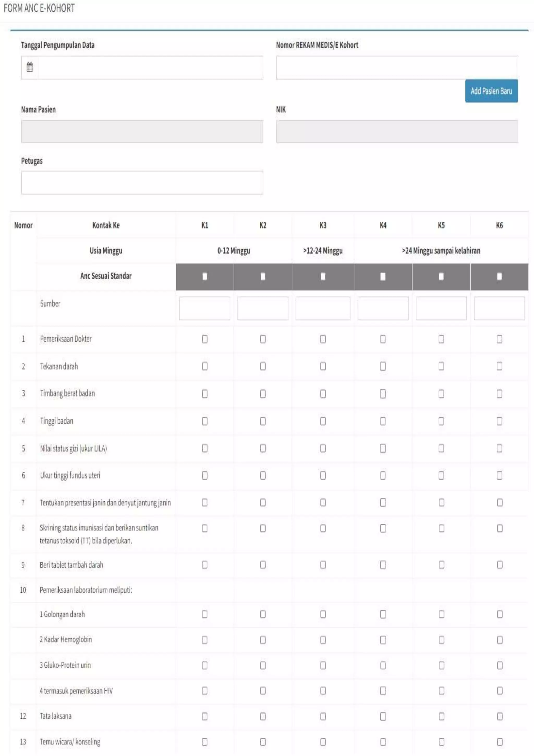Tick Pemeriksaan Dokter checkbox under K2
This screenshot has height=756, width=534.
pyautogui.click(x=263, y=339)
